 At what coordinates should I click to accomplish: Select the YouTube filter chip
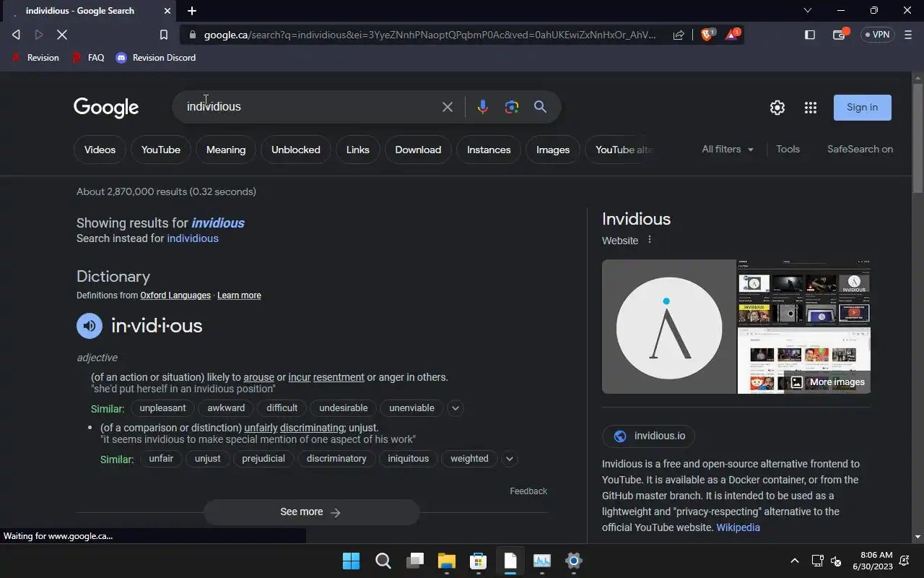pyautogui.click(x=161, y=150)
